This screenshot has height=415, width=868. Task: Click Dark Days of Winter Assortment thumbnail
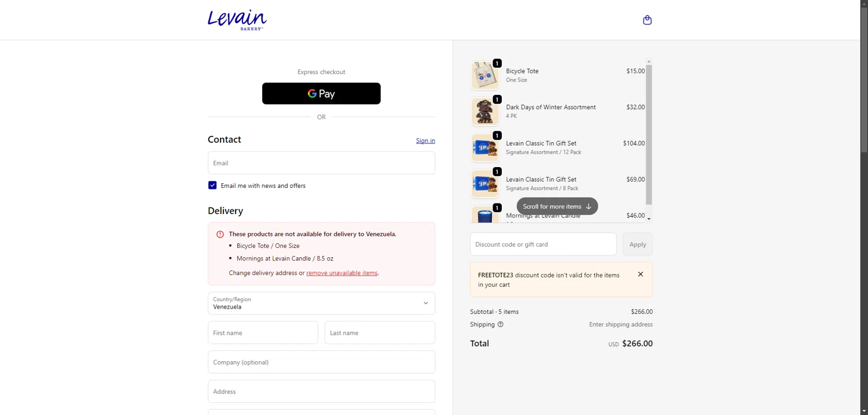click(485, 112)
